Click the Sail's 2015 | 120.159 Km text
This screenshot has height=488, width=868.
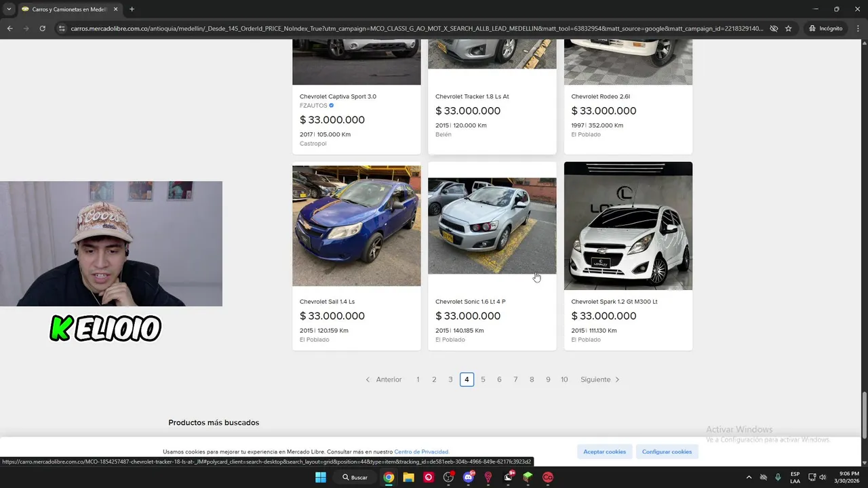[x=324, y=331]
